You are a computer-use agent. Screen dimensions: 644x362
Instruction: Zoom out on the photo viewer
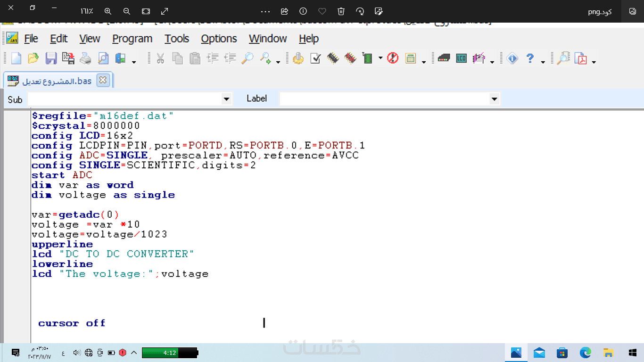tap(127, 11)
